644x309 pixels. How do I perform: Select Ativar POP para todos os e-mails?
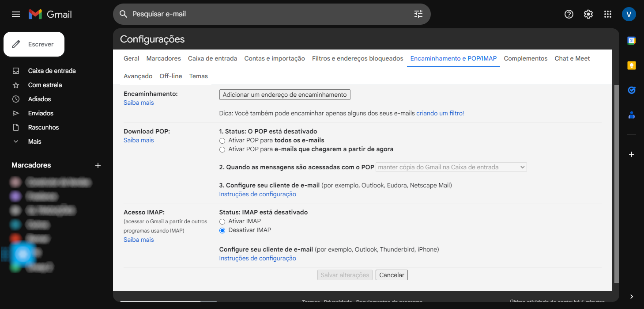[222, 141]
